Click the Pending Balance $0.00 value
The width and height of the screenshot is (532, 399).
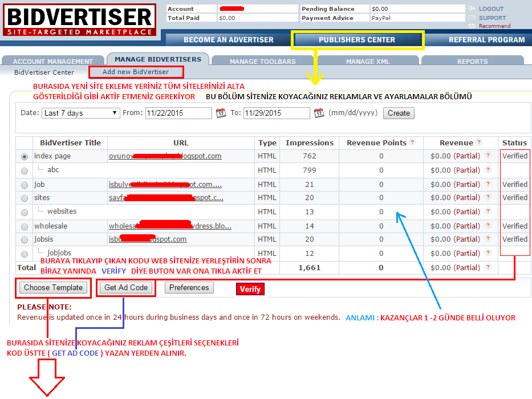[380, 9]
